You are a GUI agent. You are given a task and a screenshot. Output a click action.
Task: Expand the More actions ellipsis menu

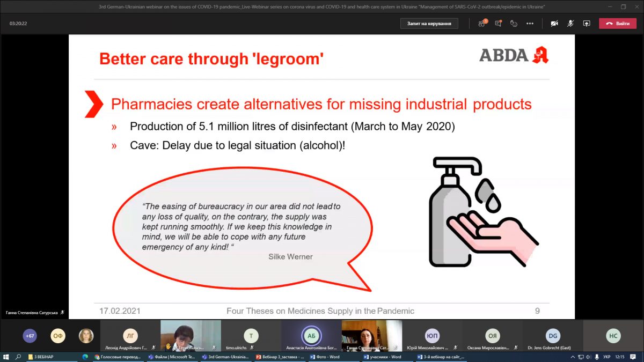(x=530, y=24)
